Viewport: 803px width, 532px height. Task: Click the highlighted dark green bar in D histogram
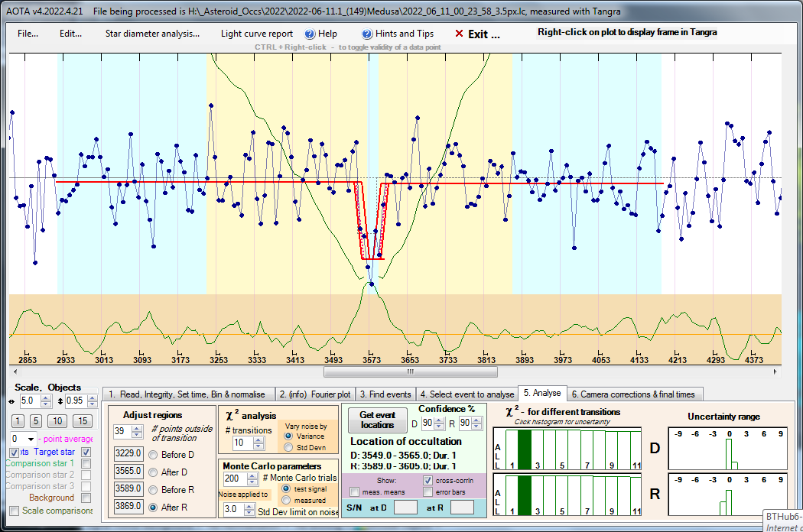[524, 450]
